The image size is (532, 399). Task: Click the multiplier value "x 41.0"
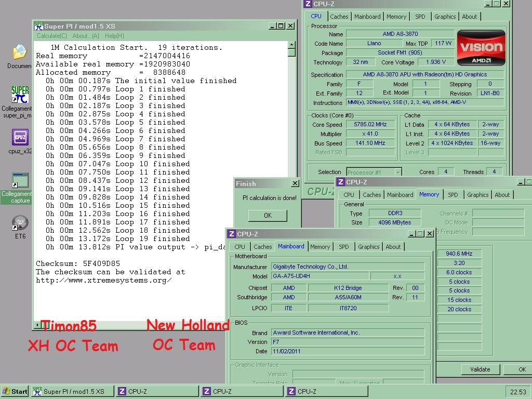[x=370, y=134]
